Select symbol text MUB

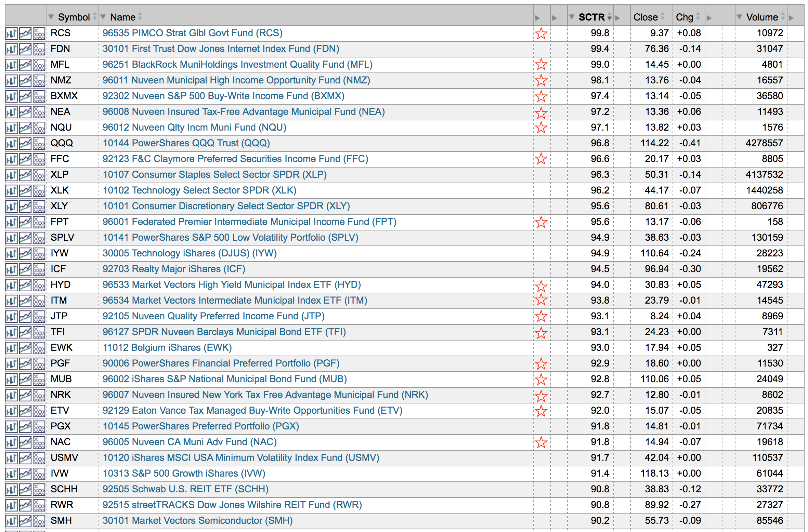[x=61, y=379]
